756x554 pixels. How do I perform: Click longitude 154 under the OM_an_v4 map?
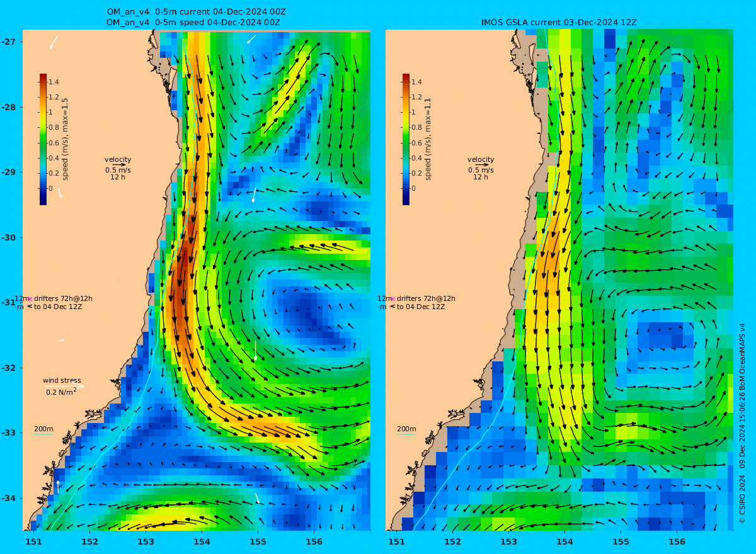click(x=202, y=541)
